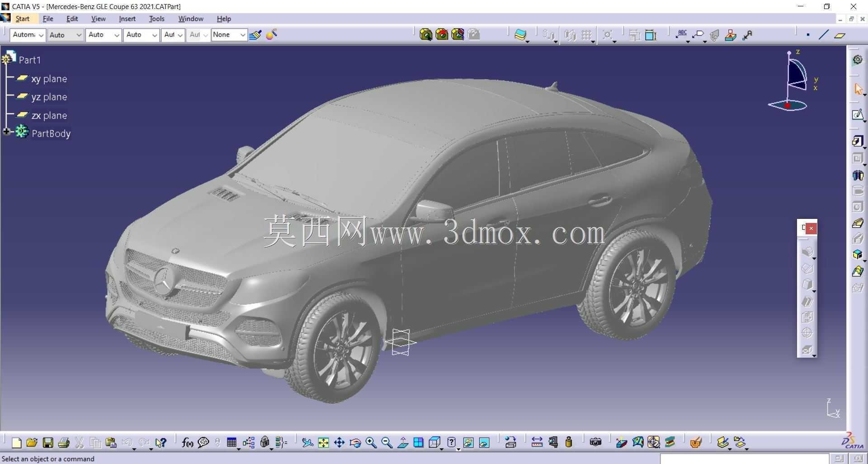
Task: Open the File menu
Action: (48, 19)
